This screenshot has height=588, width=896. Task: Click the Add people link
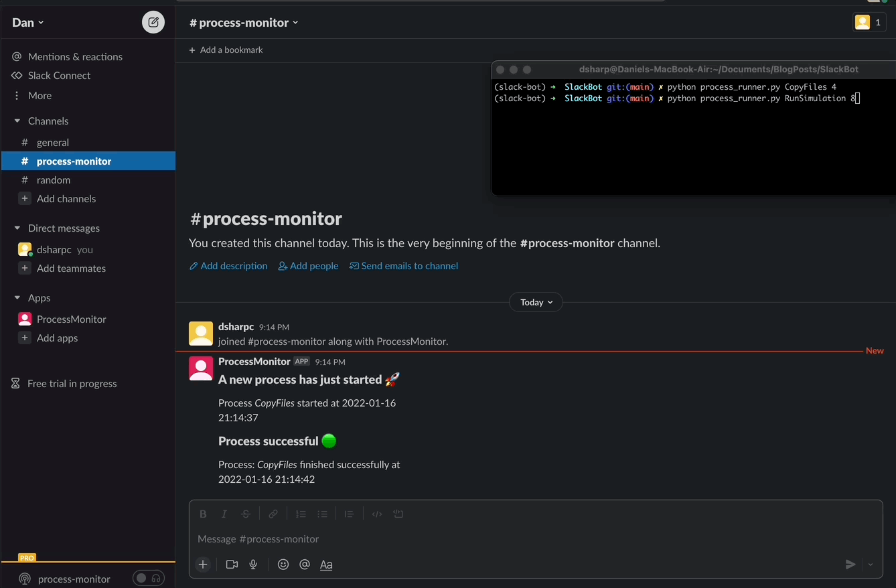click(309, 266)
